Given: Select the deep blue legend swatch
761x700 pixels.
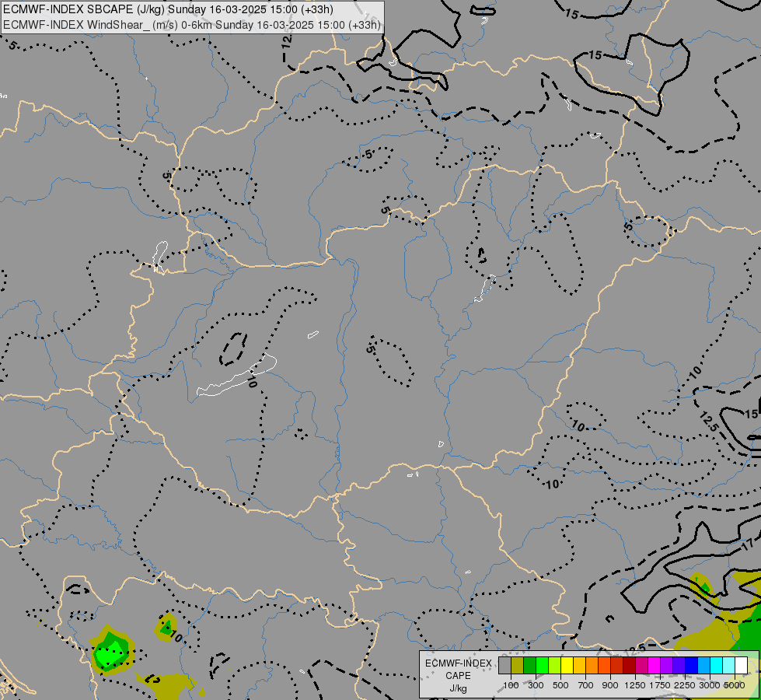Looking at the screenshot, I should click(692, 666).
